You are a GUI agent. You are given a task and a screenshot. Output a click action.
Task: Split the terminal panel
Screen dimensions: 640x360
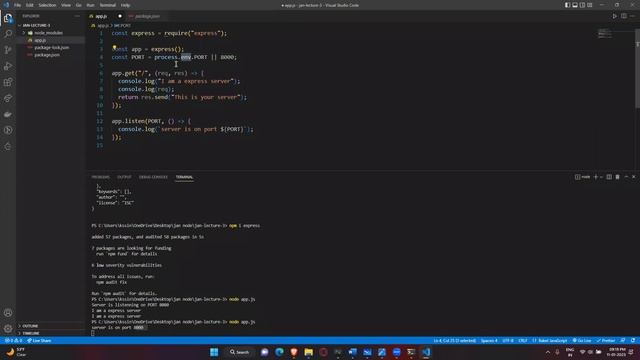coord(609,177)
